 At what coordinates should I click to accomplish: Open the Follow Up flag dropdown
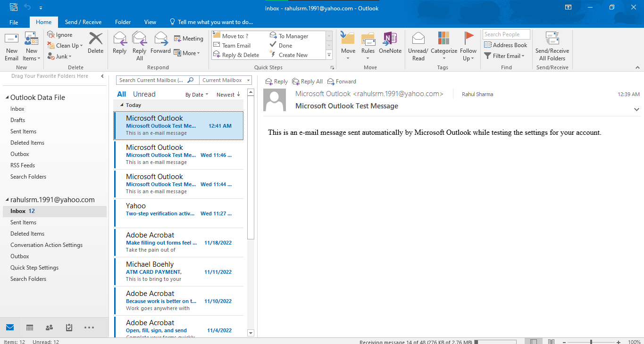tap(468, 46)
